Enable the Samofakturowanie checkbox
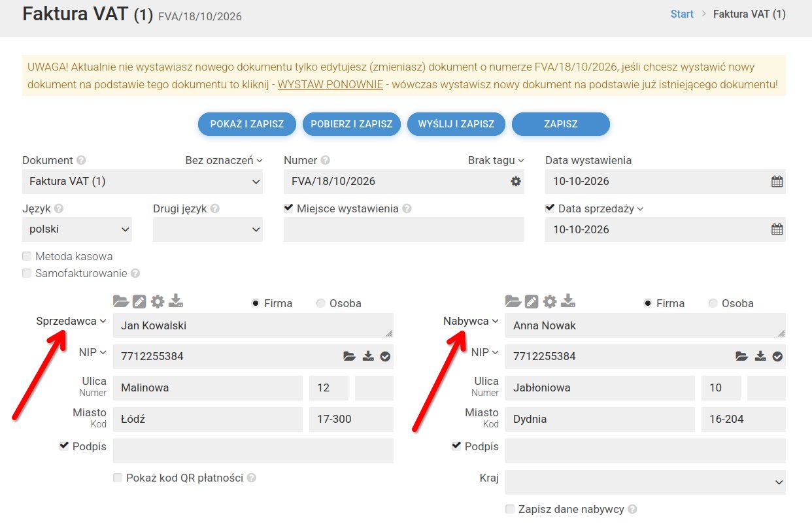812x528 pixels. (27, 273)
